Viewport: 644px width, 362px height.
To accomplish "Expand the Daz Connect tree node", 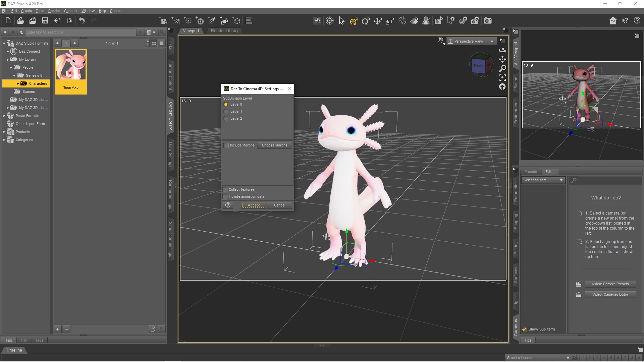I will [7, 52].
